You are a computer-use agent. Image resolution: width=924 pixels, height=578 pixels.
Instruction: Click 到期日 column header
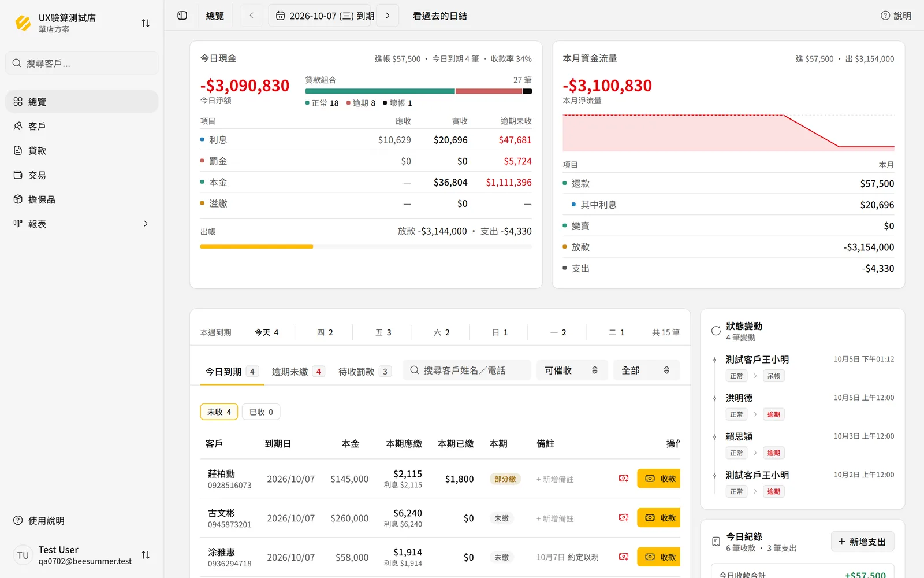pos(278,443)
